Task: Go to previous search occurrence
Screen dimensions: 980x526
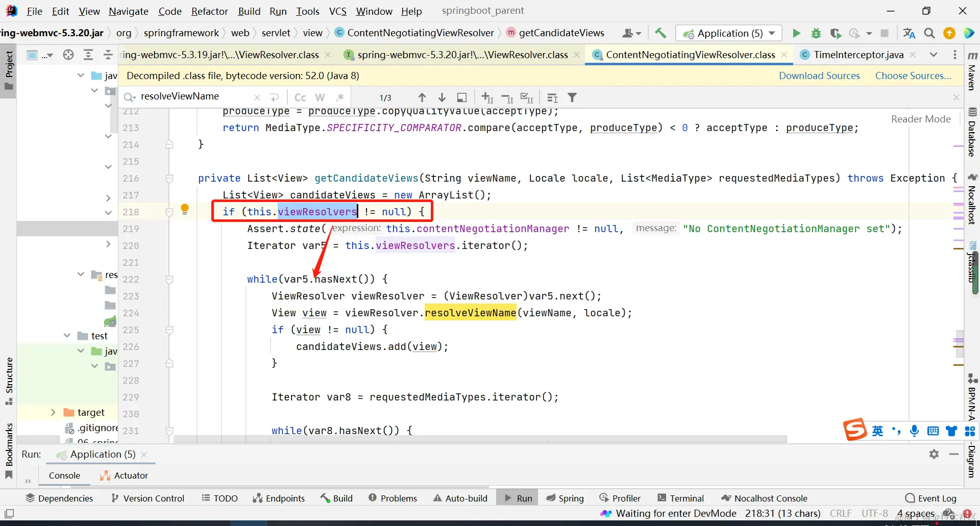Action: (422, 97)
